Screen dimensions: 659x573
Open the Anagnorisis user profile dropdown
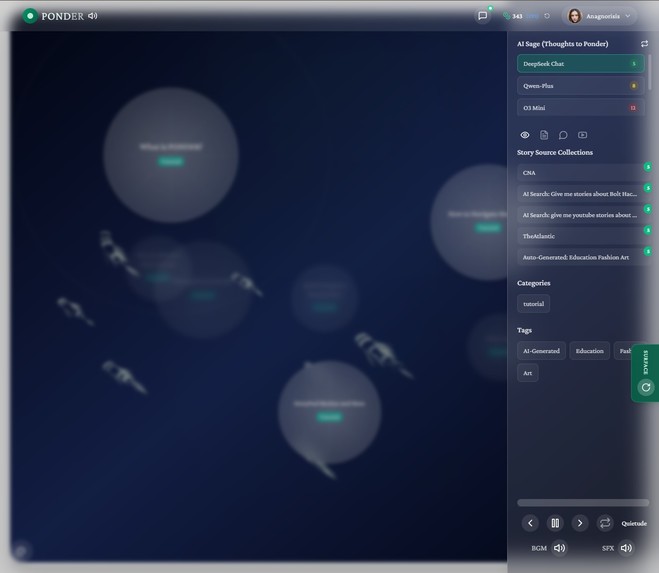point(599,16)
